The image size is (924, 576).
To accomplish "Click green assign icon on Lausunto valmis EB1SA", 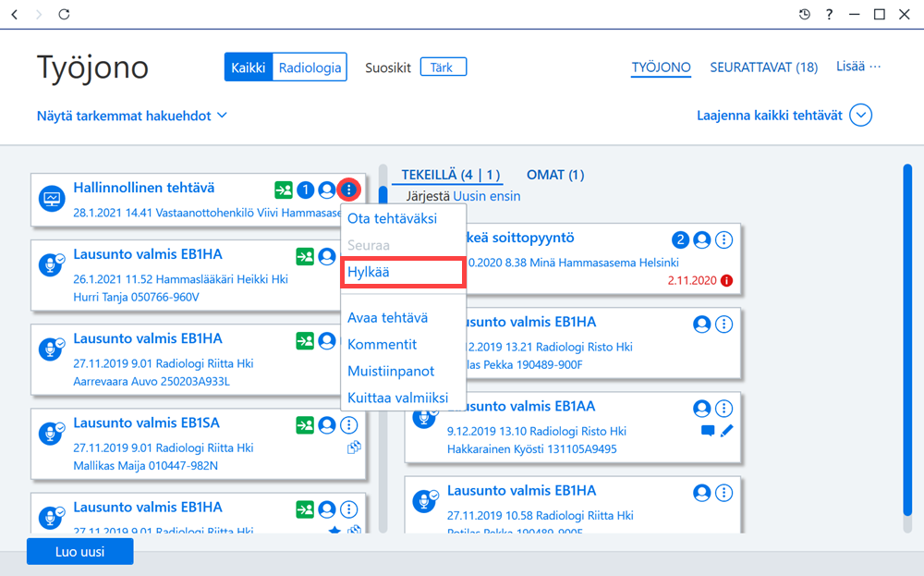I will 305,425.
